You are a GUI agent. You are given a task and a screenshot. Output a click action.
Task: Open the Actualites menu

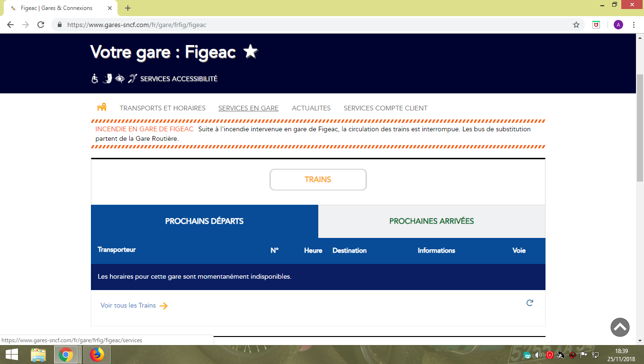[x=311, y=108]
